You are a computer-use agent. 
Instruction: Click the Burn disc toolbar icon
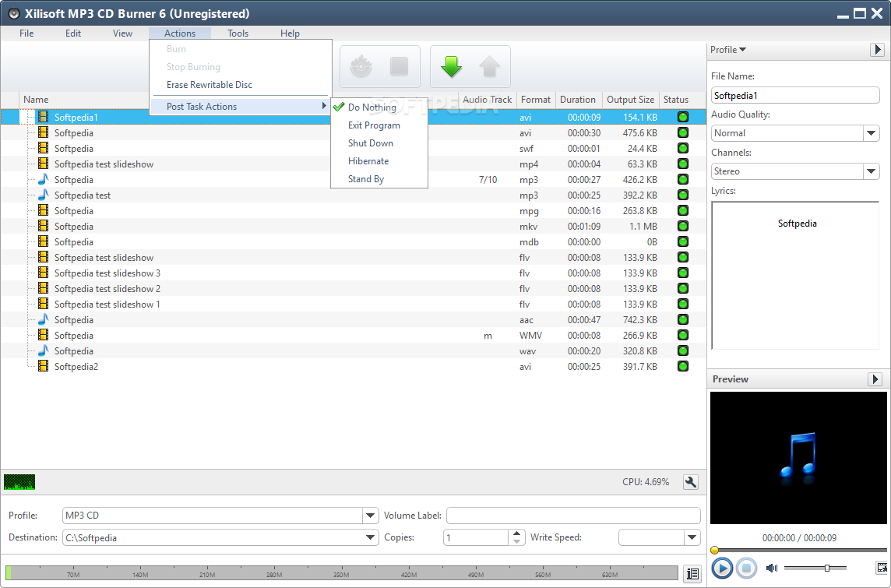361,66
